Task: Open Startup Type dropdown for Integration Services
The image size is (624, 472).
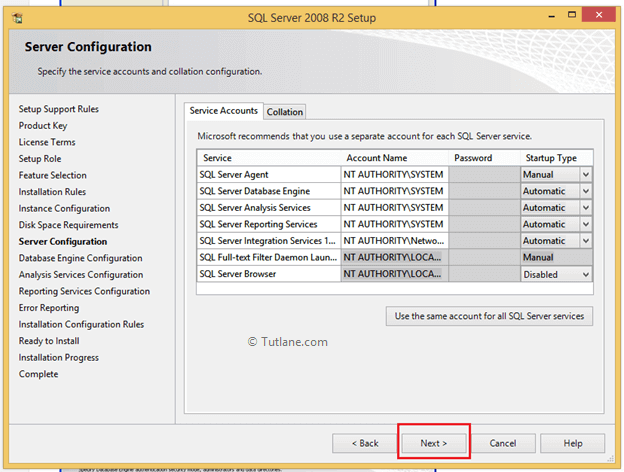Action: pos(586,241)
